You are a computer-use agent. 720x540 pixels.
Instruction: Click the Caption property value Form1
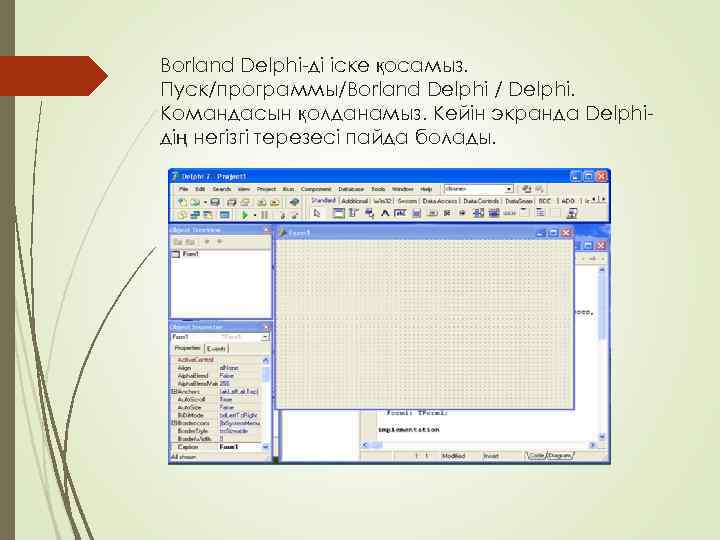[229, 447]
